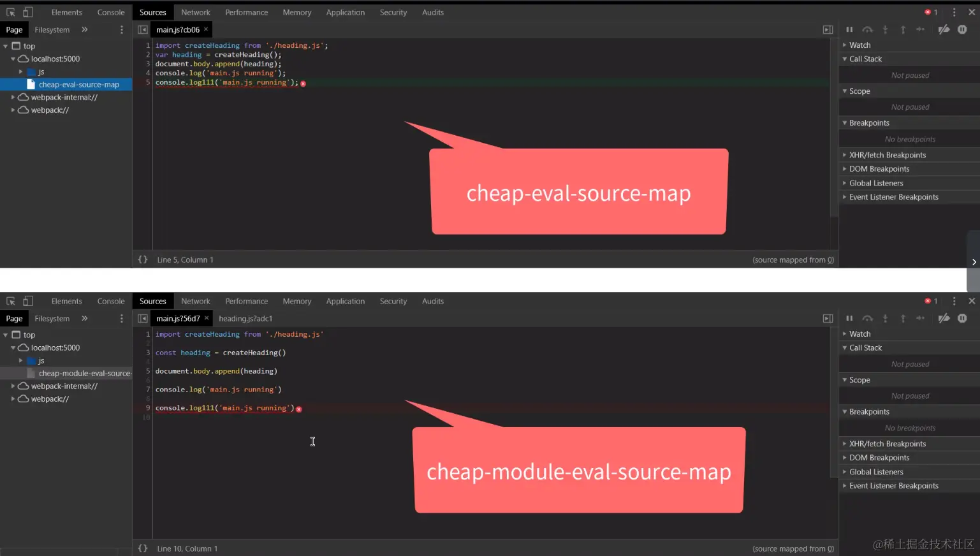Click pretty-print braces beside Line 5, Column 1
This screenshot has height=556, width=980.
tap(143, 260)
